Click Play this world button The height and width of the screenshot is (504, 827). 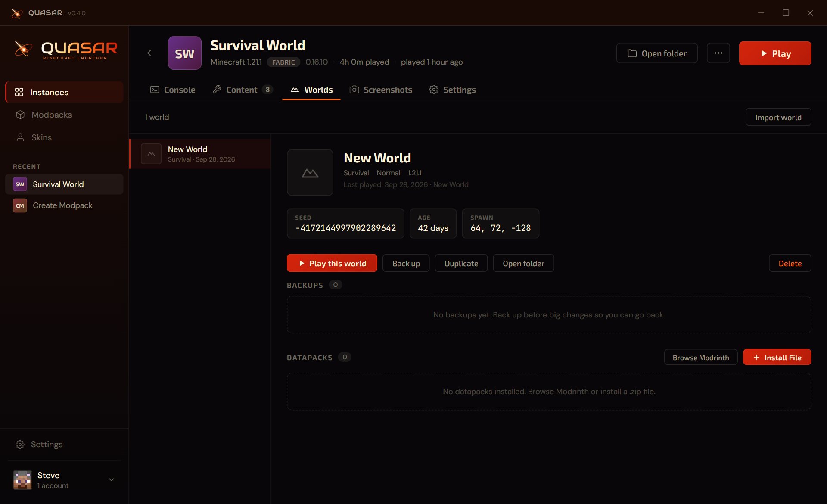pos(332,263)
